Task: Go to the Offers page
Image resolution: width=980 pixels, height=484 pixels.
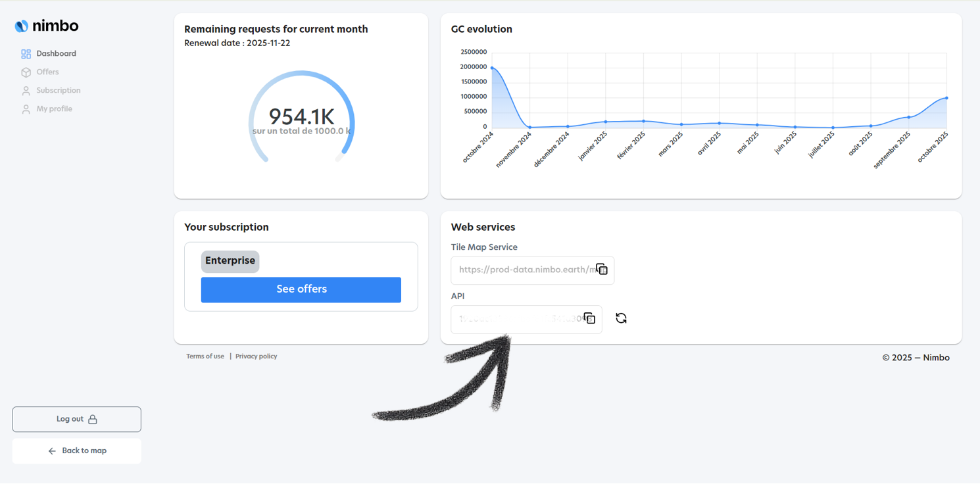Action: pos(47,72)
